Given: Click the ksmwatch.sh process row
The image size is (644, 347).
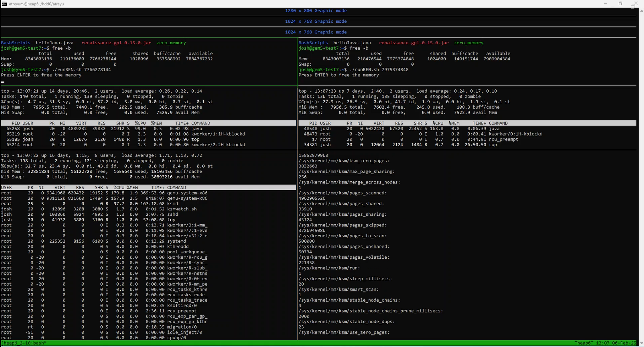Looking at the screenshot, I should (148, 209).
